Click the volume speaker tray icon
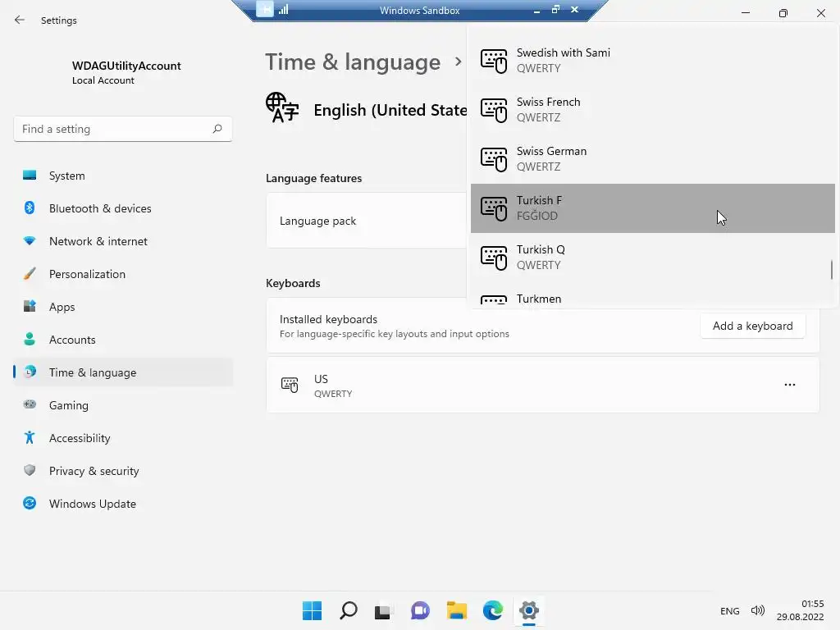 pos(757,610)
